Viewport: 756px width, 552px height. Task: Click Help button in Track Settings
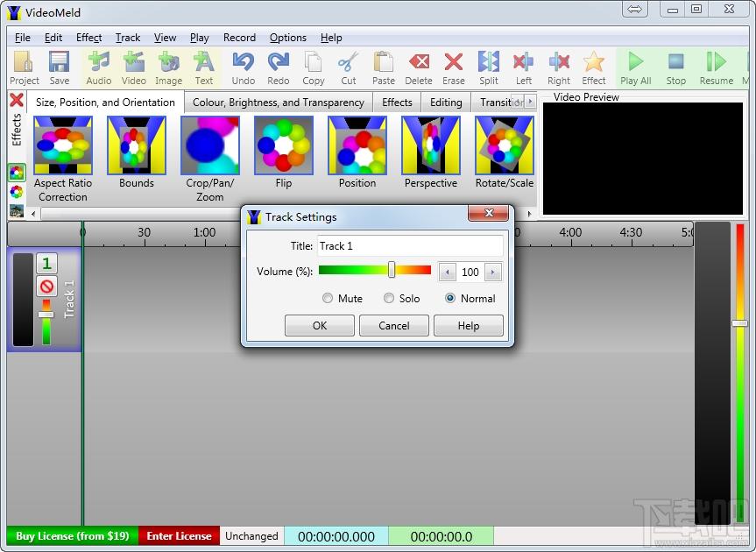pos(468,326)
